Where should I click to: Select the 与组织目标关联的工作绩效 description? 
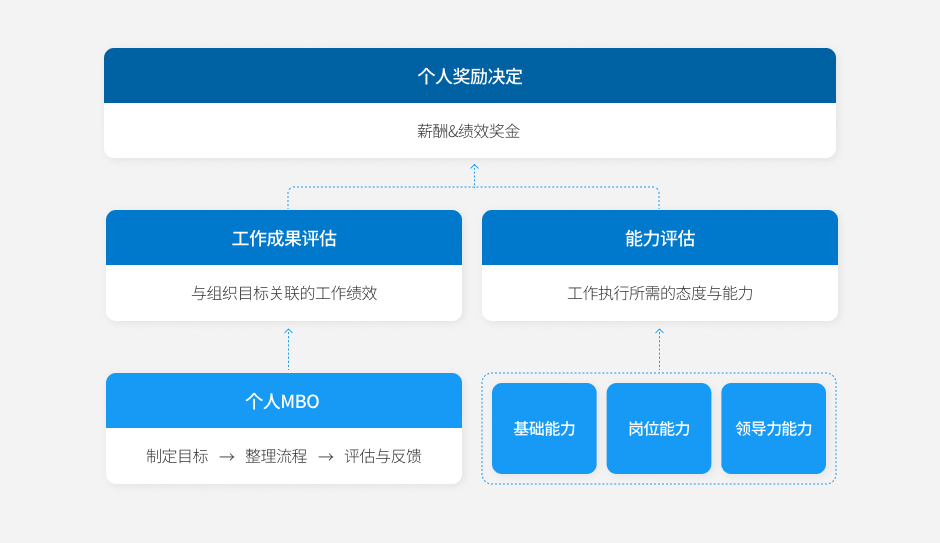284,293
